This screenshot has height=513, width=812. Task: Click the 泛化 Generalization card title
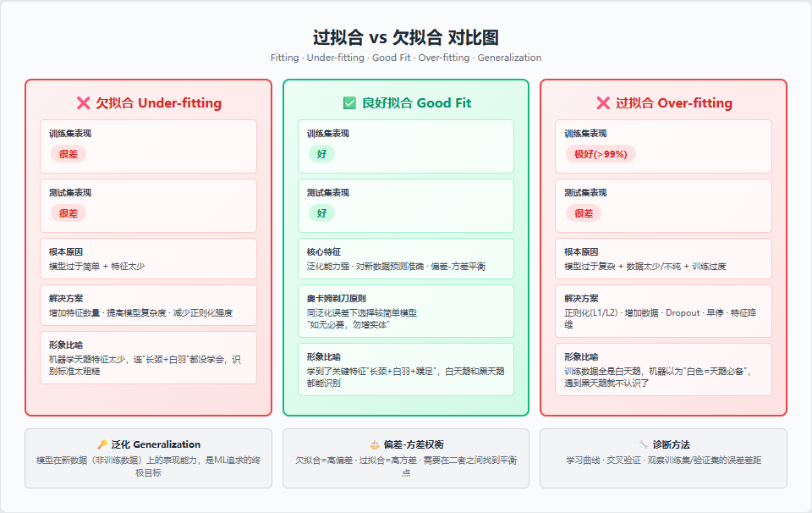[x=156, y=444]
